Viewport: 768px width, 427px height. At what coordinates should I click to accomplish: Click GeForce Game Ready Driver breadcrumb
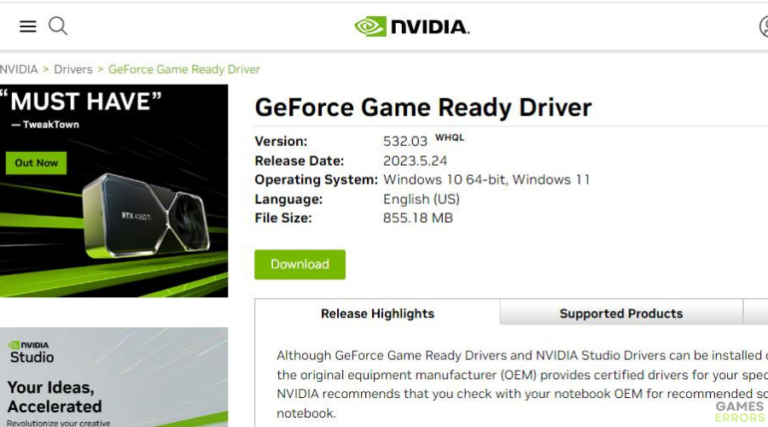click(184, 69)
